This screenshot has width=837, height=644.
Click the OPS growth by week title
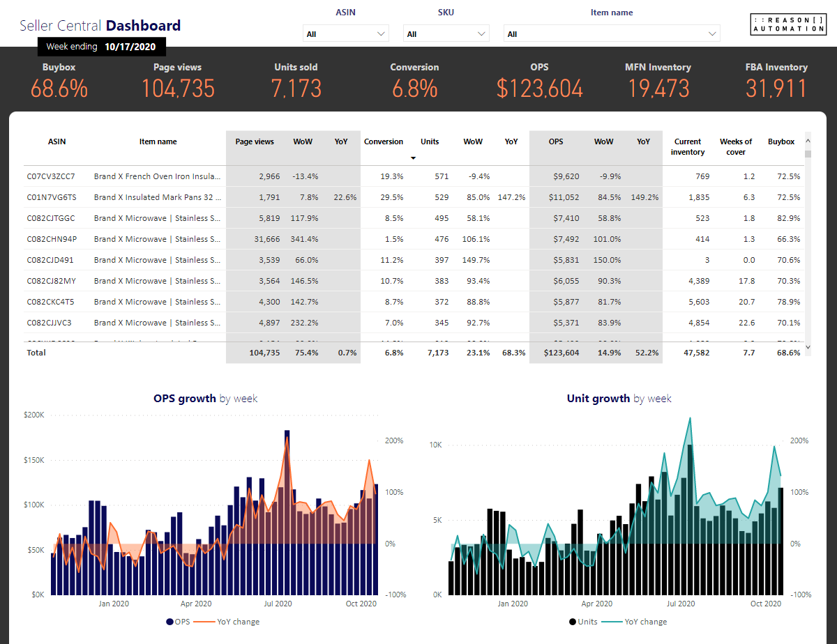[x=206, y=399]
